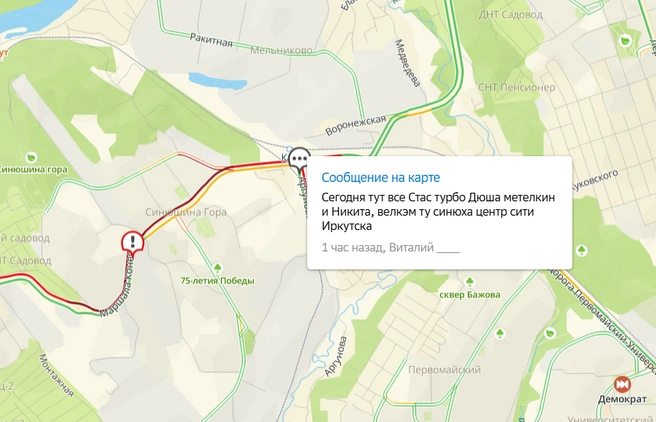Select the Ракитная street label
Image resolution: width=656 pixels, height=422 pixels.
point(211,40)
